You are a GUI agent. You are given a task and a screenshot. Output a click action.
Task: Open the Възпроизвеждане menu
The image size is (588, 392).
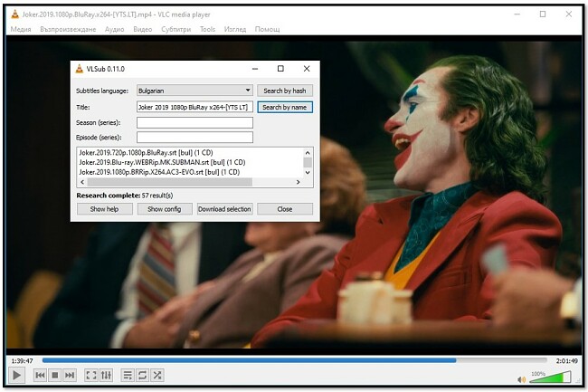[68, 29]
